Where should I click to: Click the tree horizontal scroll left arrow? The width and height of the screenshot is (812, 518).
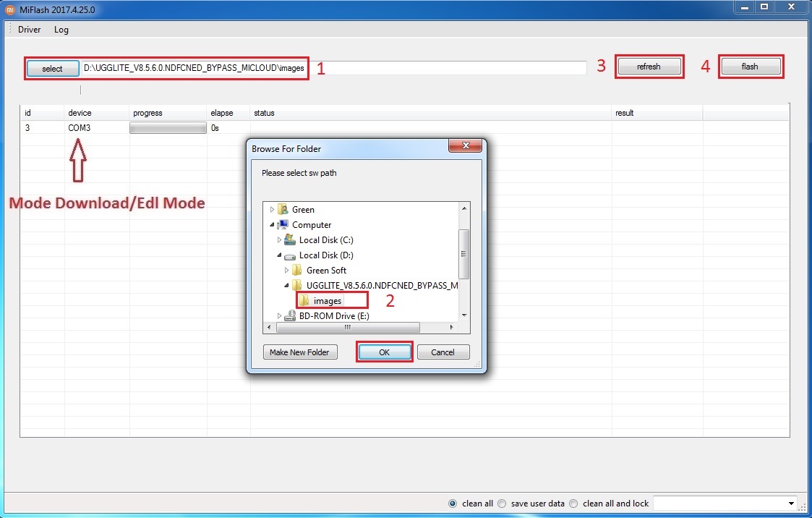269,328
